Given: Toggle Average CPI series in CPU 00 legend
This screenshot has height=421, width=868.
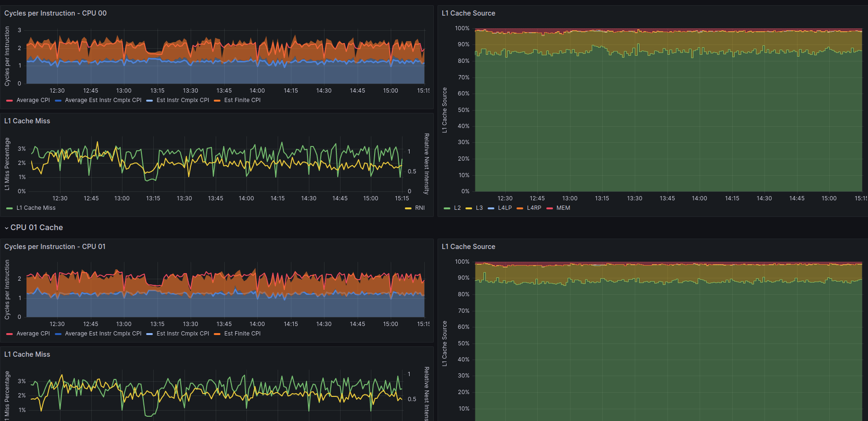Looking at the screenshot, I should (x=33, y=100).
